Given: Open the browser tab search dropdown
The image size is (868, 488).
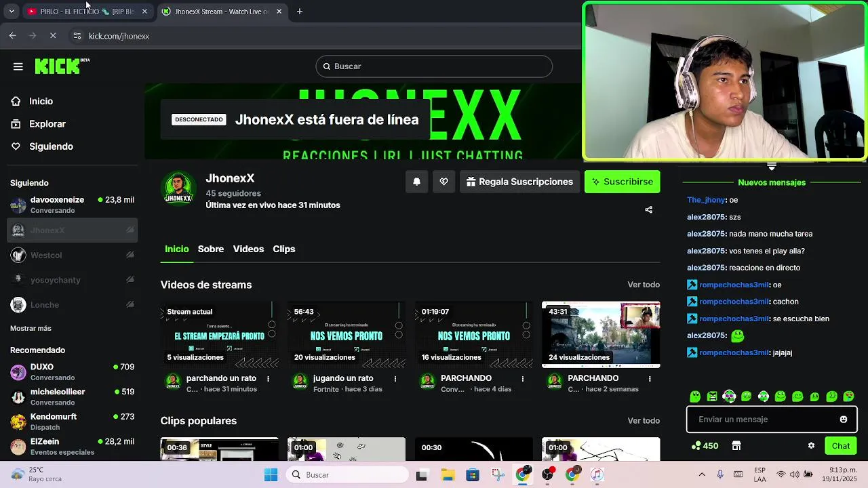Looking at the screenshot, I should pyautogui.click(x=12, y=12).
